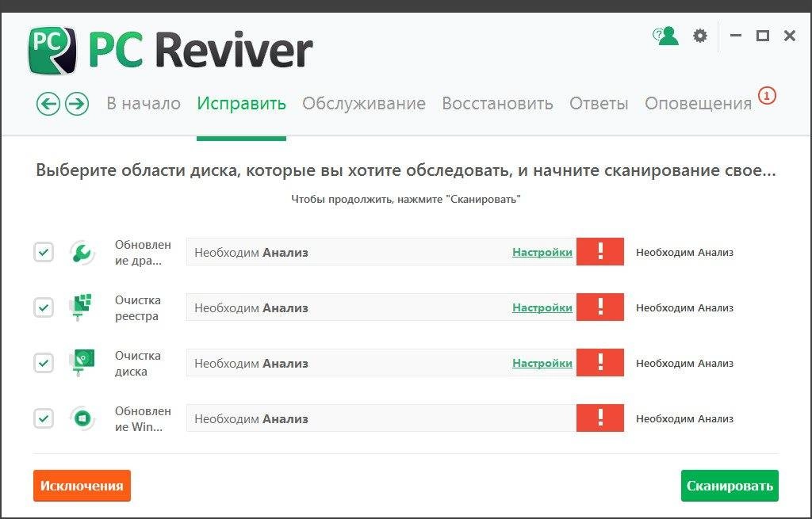Click the Windows update icon
Screen dimensions: 812x519
coord(82,418)
